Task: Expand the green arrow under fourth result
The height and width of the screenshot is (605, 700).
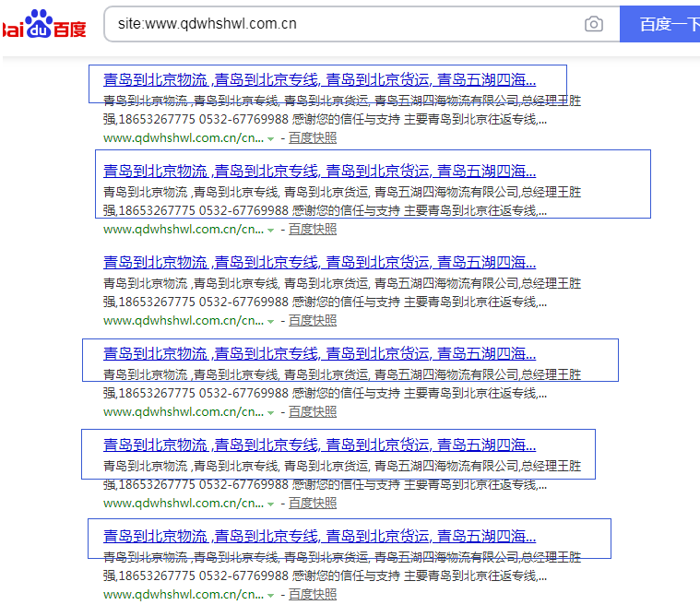Action: (x=271, y=413)
